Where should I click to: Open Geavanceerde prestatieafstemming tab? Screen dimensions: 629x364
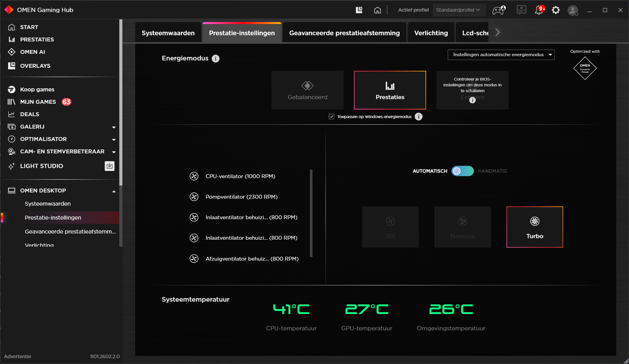344,33
